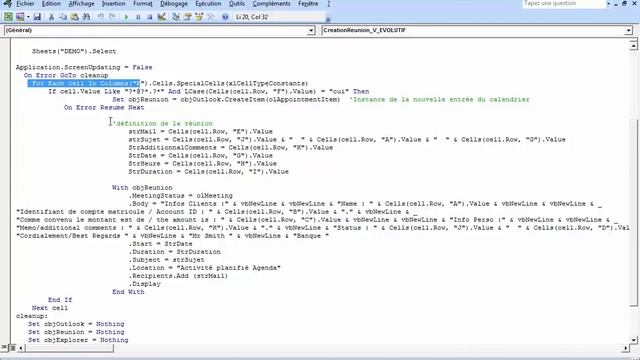Run the macro with green play icon

[x=126, y=17]
